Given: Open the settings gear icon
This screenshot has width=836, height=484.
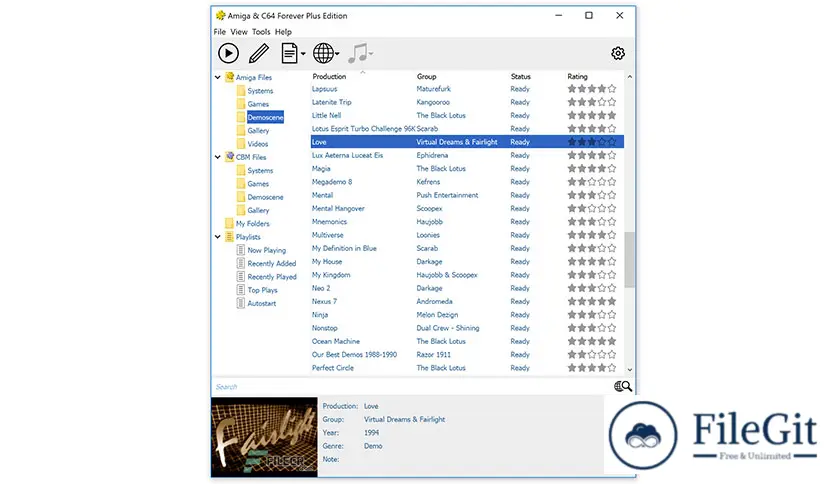Looking at the screenshot, I should 618,53.
